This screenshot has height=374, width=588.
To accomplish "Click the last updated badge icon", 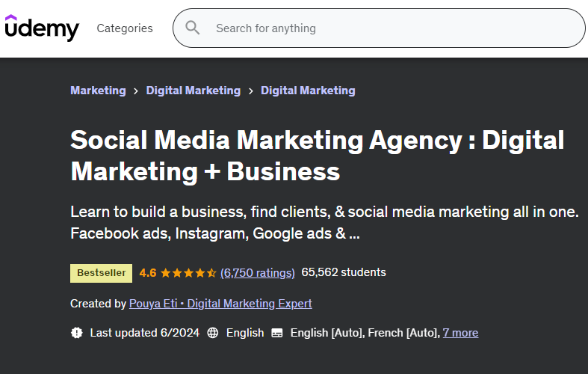I will pyautogui.click(x=76, y=333).
